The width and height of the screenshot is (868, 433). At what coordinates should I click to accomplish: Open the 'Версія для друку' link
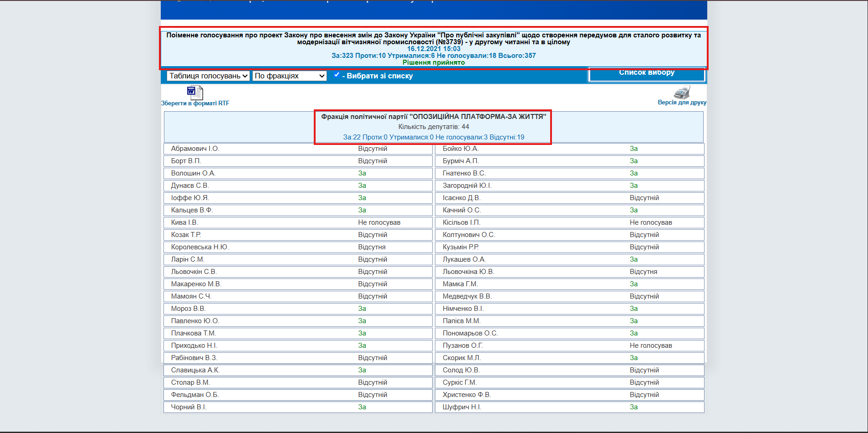(682, 103)
